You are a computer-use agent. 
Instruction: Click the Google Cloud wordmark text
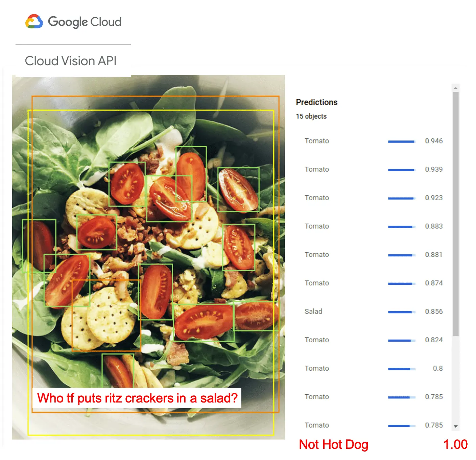[x=85, y=22]
